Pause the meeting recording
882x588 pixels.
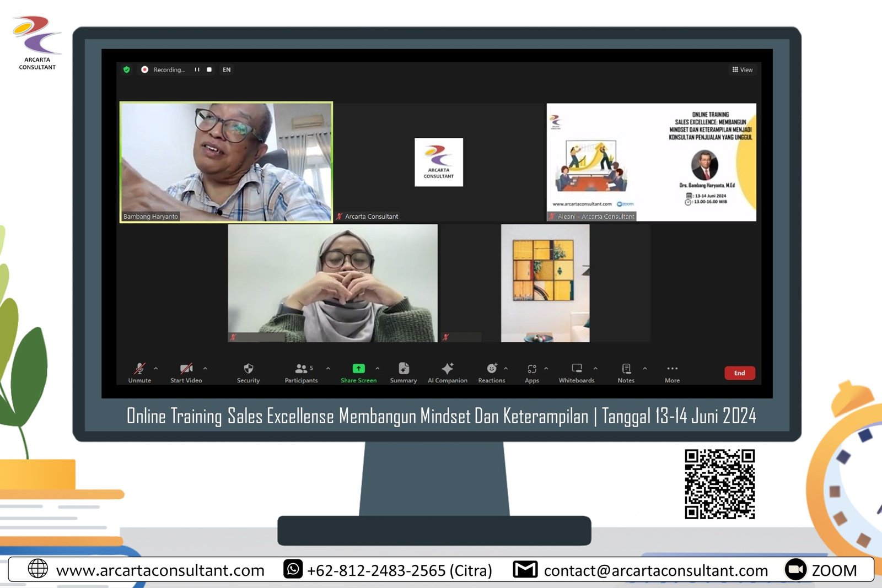(x=197, y=70)
